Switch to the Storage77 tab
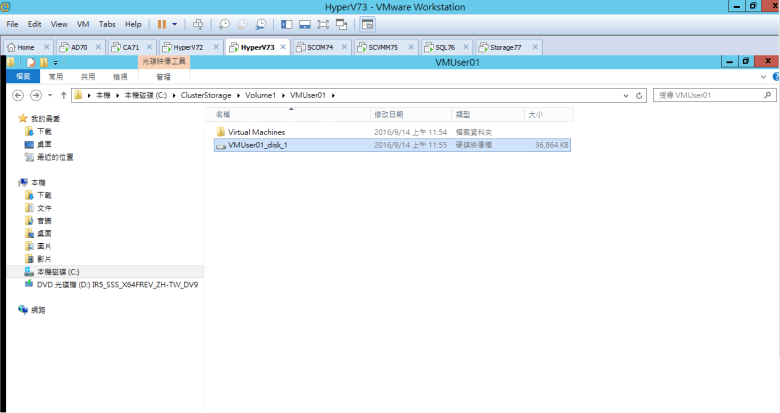The image size is (780, 413). pyautogui.click(x=504, y=47)
